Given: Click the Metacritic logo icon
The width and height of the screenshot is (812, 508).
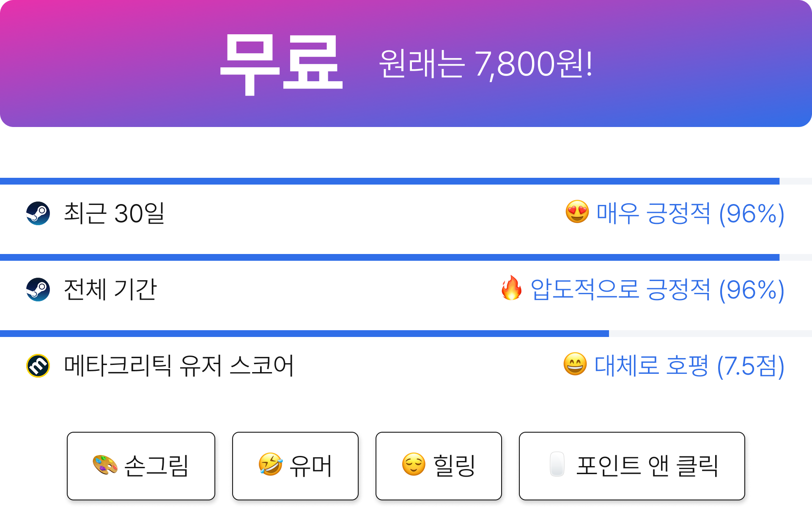Looking at the screenshot, I should point(38,366).
